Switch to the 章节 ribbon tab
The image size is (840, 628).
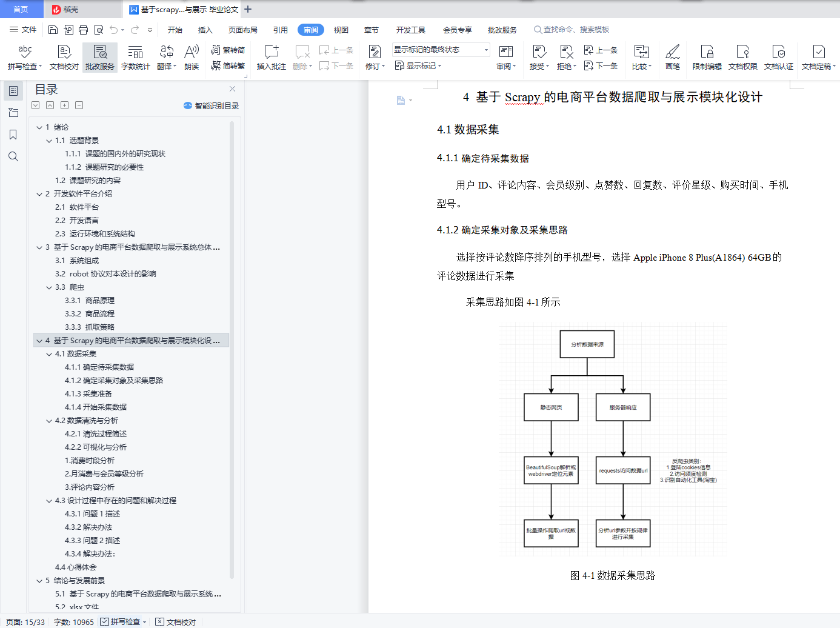pyautogui.click(x=372, y=30)
